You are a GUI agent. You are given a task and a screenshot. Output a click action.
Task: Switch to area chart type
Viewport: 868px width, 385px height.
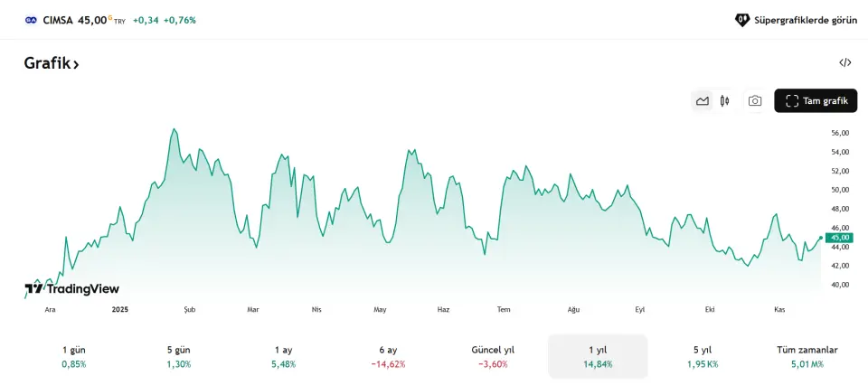pos(703,101)
